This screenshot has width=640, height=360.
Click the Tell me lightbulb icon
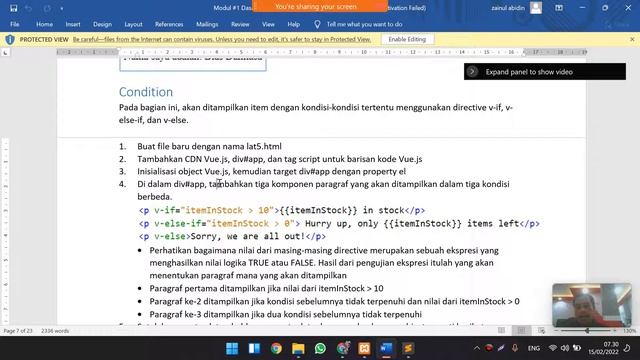[317, 24]
